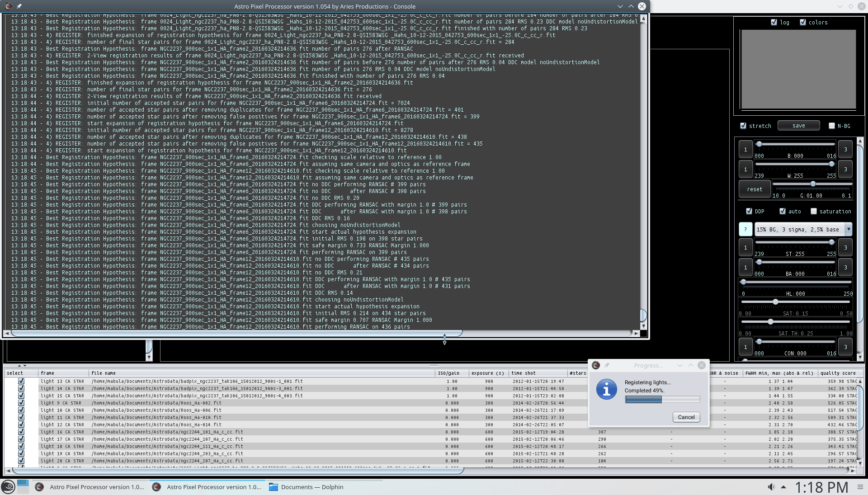
Task: Click the app icon in the Console title bar
Action: (8, 6)
